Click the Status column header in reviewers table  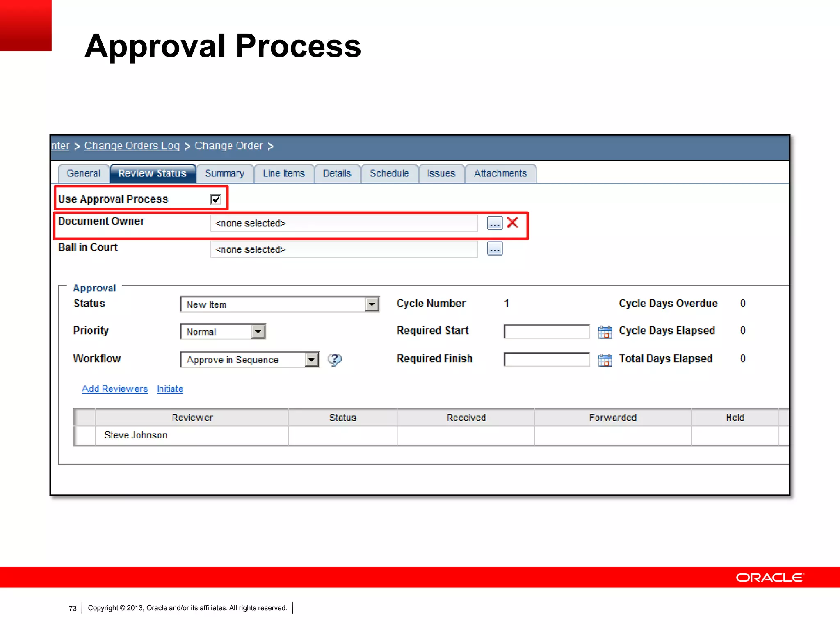tap(343, 418)
